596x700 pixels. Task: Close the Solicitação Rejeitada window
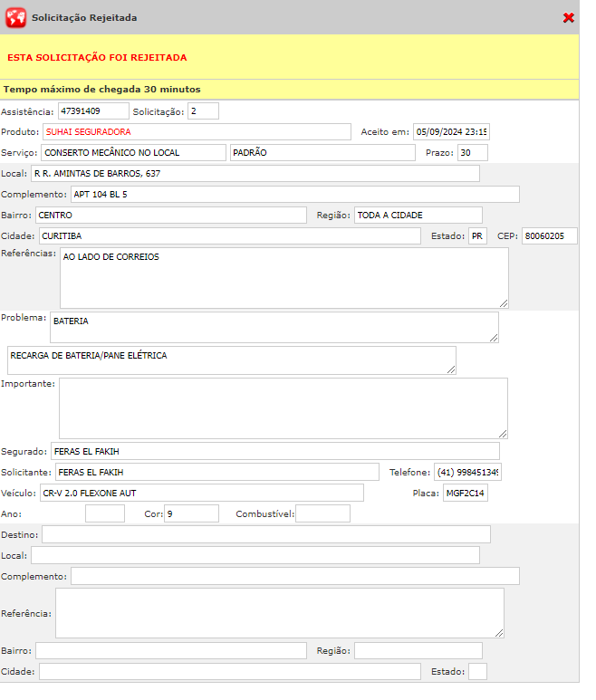click(568, 18)
